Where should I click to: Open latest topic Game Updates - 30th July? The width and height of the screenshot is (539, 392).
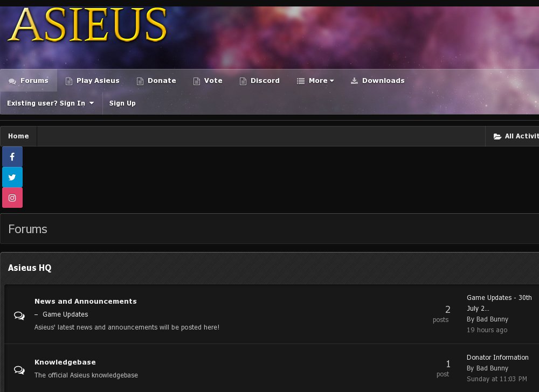point(499,303)
